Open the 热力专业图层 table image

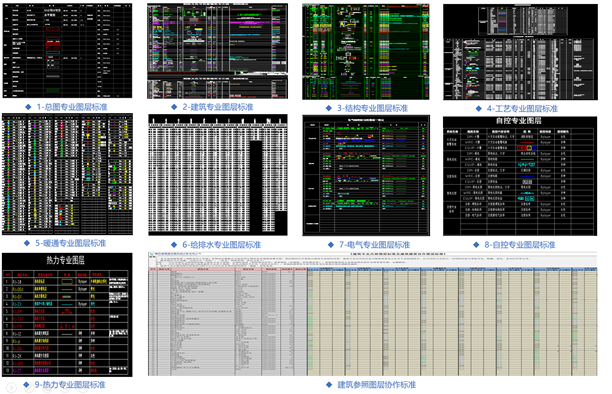[67, 315]
